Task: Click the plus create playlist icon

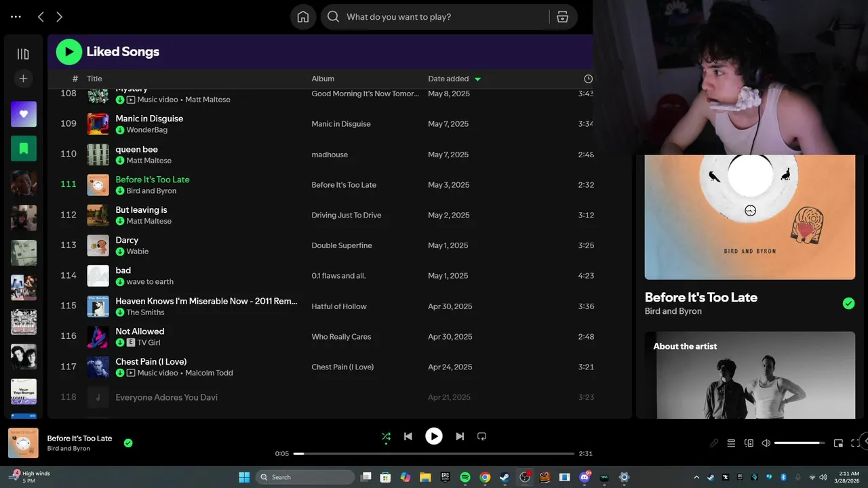Action: 23,79
